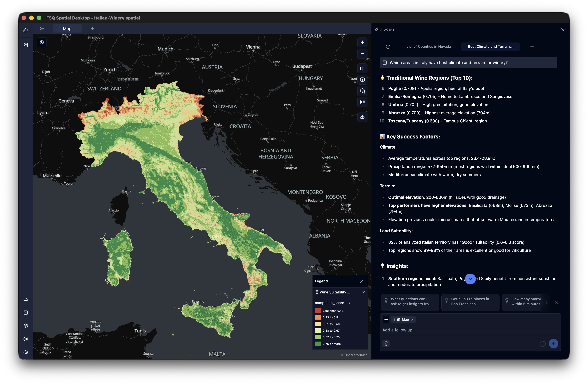The height and width of the screenshot is (384, 588).
Task: Activate the draw polygon tool
Action: 362,91
